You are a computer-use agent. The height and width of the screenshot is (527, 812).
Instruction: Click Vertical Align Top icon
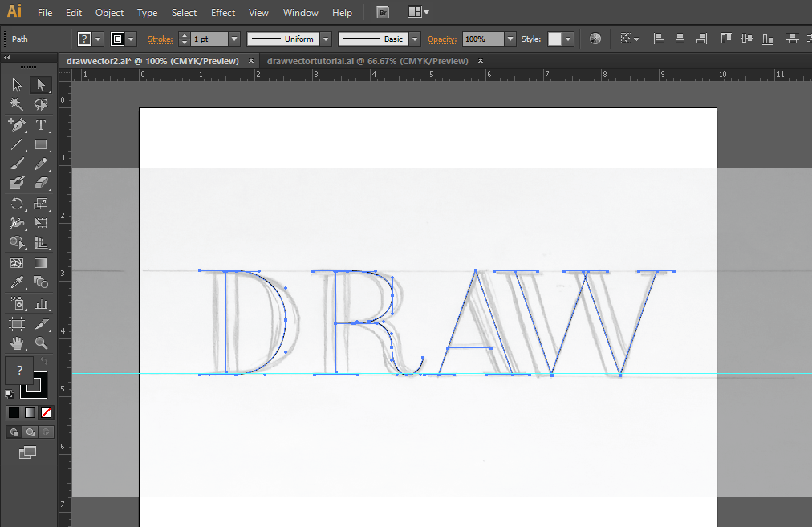(725, 39)
